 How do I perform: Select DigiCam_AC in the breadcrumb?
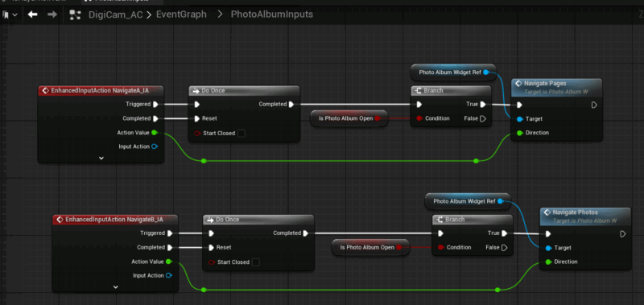click(116, 14)
